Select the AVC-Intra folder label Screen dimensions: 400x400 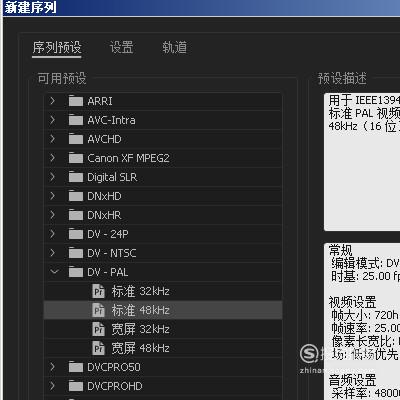pyautogui.click(x=111, y=120)
